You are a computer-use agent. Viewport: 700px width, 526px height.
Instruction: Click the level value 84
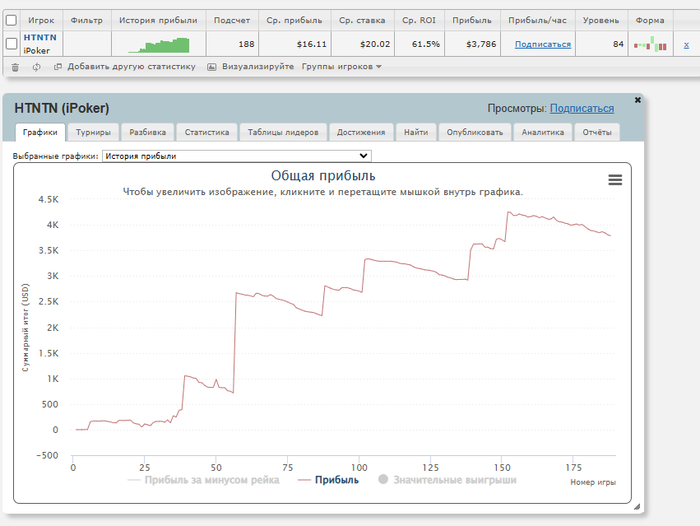[x=618, y=44]
